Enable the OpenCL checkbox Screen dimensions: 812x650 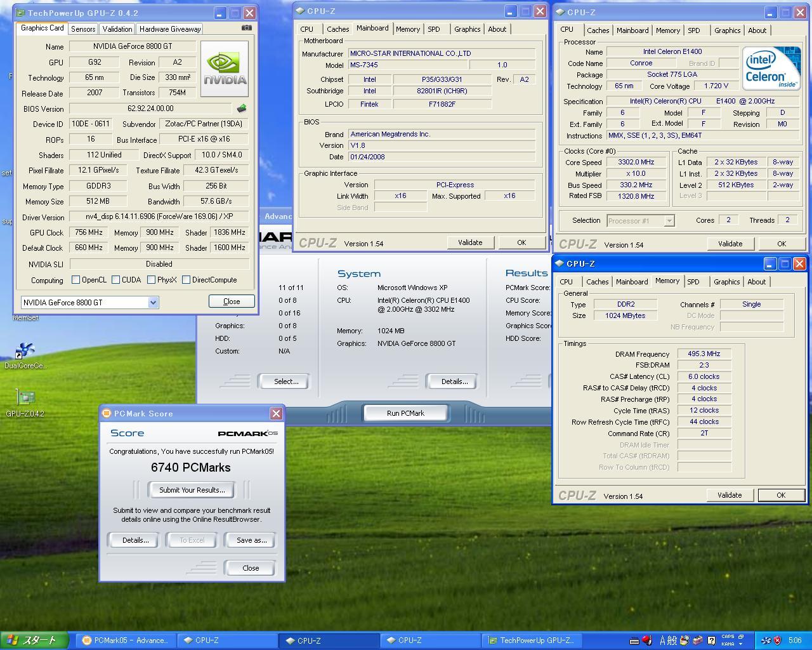click(x=76, y=280)
